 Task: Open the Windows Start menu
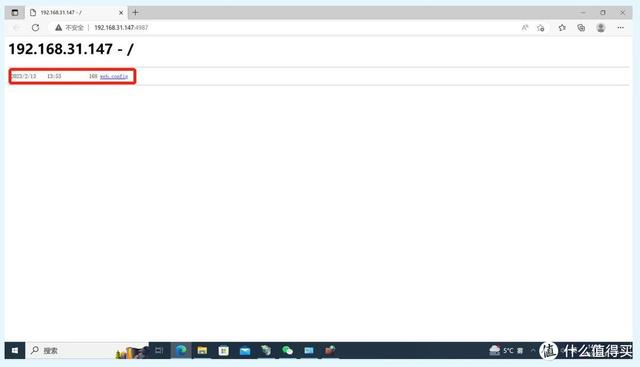point(15,351)
